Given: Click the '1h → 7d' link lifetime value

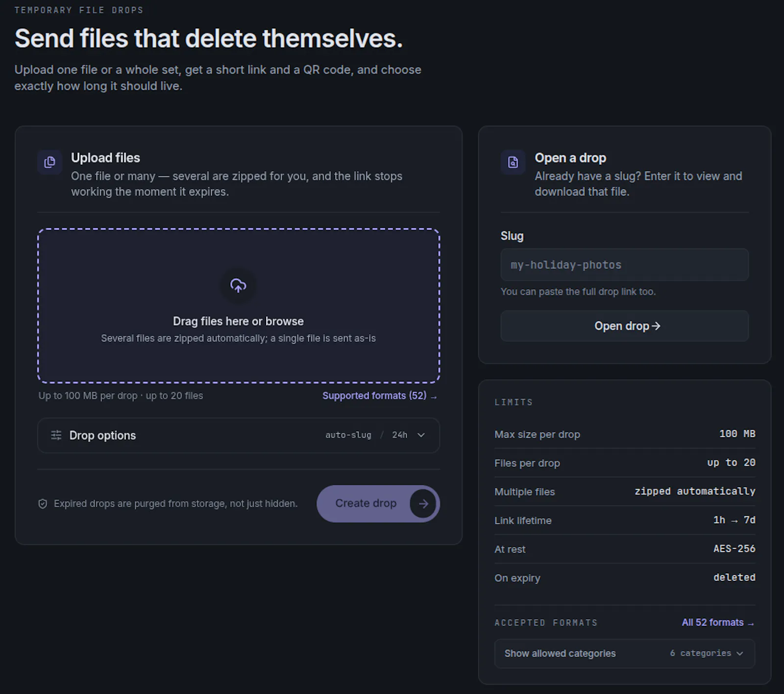Looking at the screenshot, I should (734, 520).
